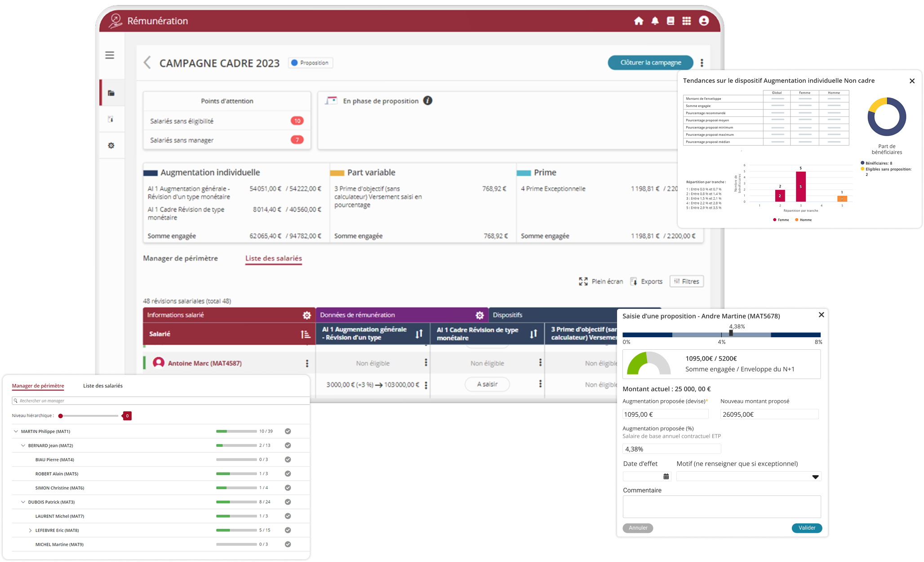Image resolution: width=924 pixels, height=562 pixels.
Task: Collapse BERNARD Jean manager node
Action: pyautogui.click(x=23, y=446)
